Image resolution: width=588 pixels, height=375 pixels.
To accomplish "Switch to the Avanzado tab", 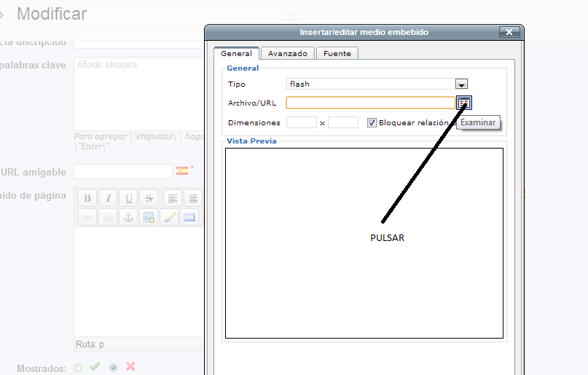I will (x=288, y=53).
